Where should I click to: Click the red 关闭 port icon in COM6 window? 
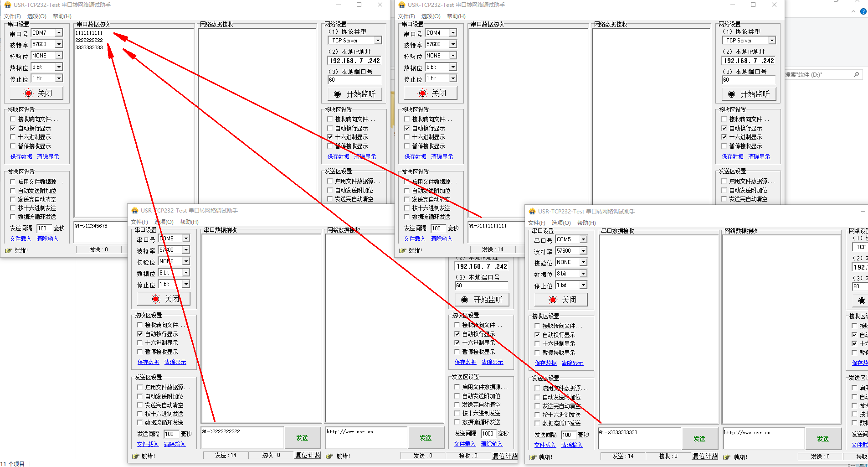click(156, 299)
